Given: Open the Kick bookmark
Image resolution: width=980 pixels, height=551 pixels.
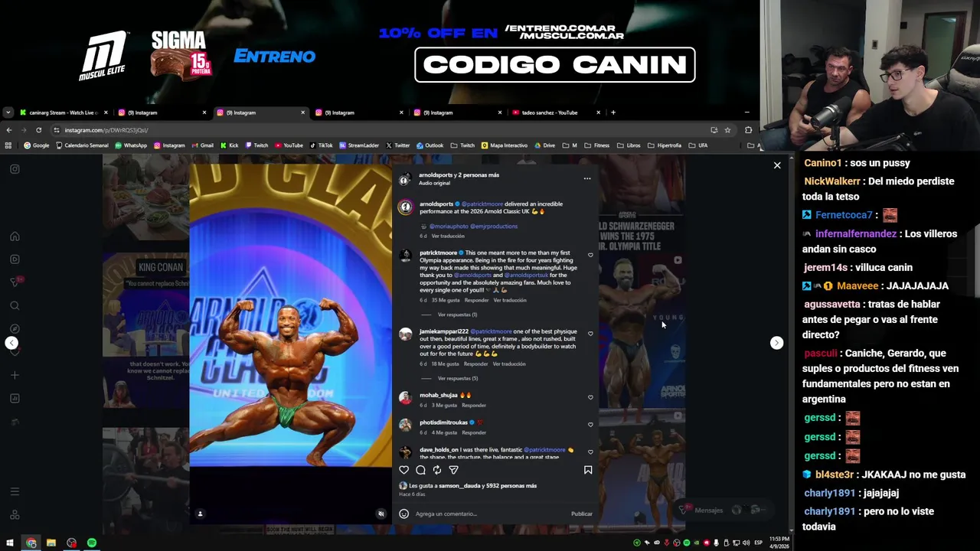Looking at the screenshot, I should (229, 145).
